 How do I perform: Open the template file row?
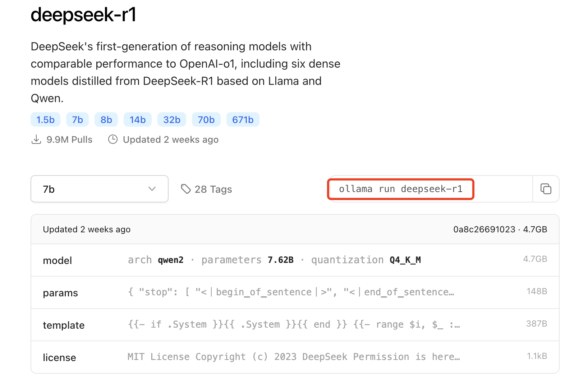click(x=295, y=325)
